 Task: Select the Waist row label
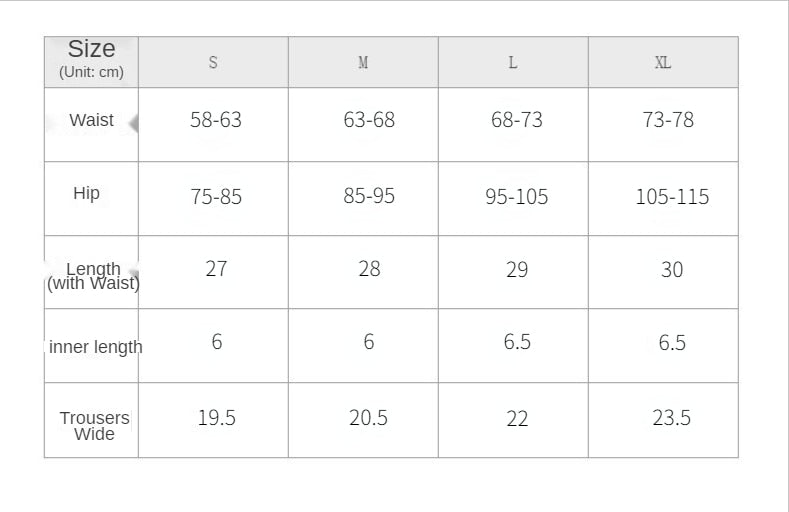(x=91, y=120)
